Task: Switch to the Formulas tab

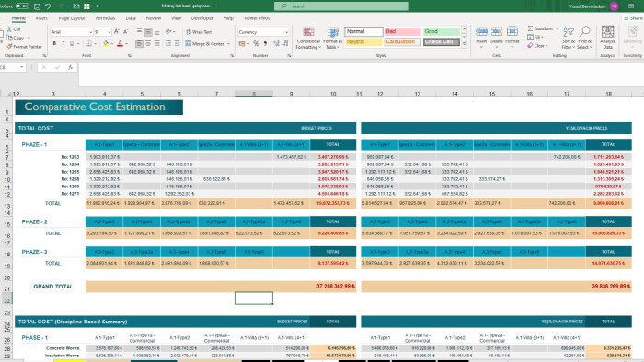Action: tap(105, 18)
